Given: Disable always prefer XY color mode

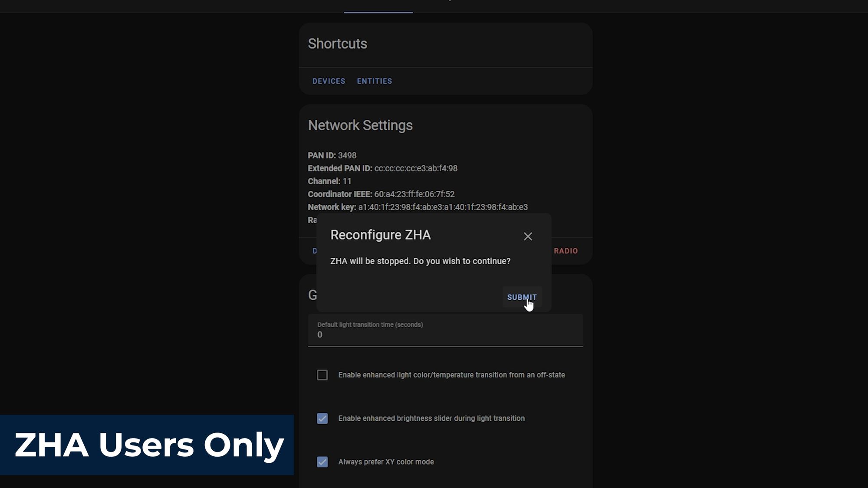Looking at the screenshot, I should click(x=322, y=462).
